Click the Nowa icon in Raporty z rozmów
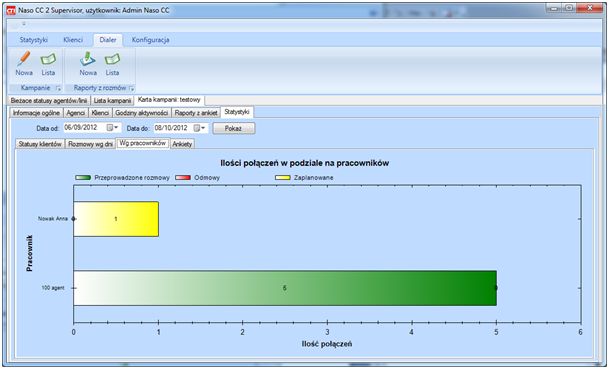The width and height of the screenshot is (609, 369). pos(88,59)
